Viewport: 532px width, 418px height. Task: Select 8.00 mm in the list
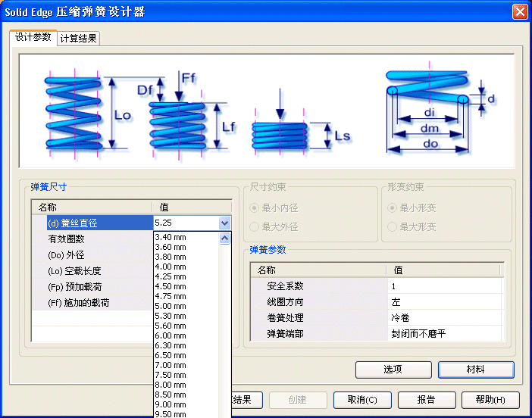(x=171, y=385)
